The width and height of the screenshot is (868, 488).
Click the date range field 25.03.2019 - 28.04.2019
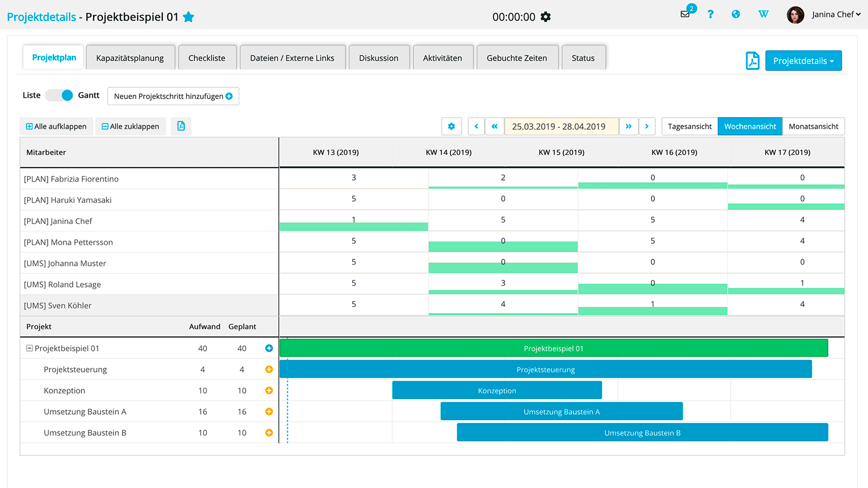(x=561, y=126)
